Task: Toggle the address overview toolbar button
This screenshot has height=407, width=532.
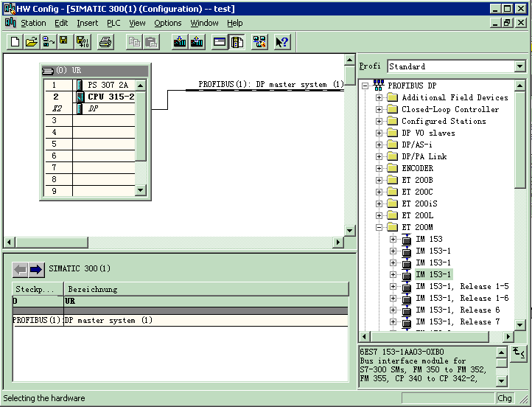Action: point(220,42)
